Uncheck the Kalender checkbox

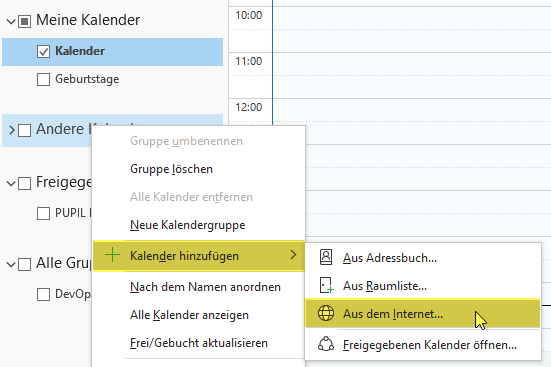[43, 52]
